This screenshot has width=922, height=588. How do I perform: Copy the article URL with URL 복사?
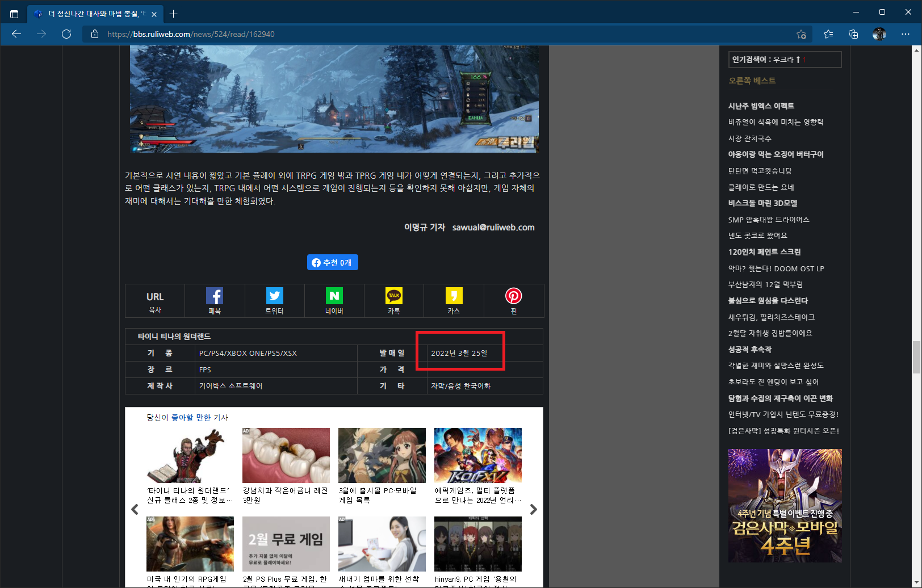click(x=155, y=301)
